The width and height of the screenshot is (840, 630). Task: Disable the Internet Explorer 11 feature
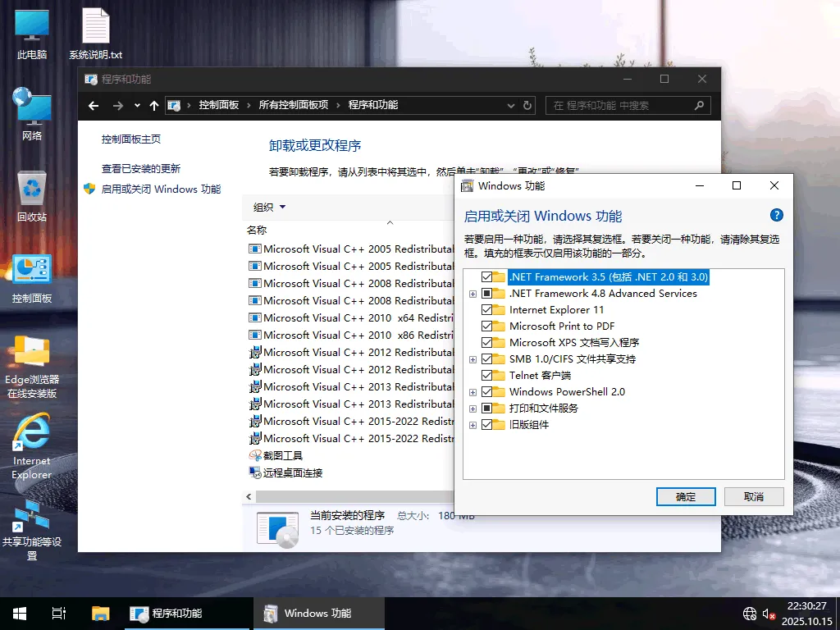[490, 309]
